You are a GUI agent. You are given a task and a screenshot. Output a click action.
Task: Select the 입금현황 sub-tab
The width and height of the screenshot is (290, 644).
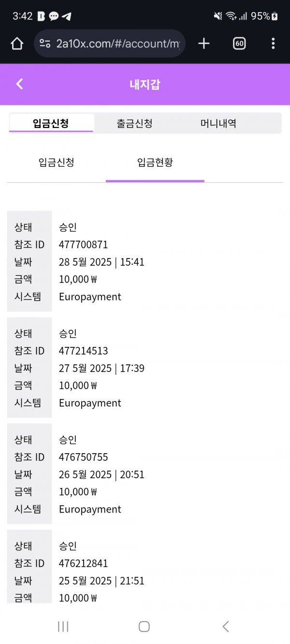tap(155, 162)
